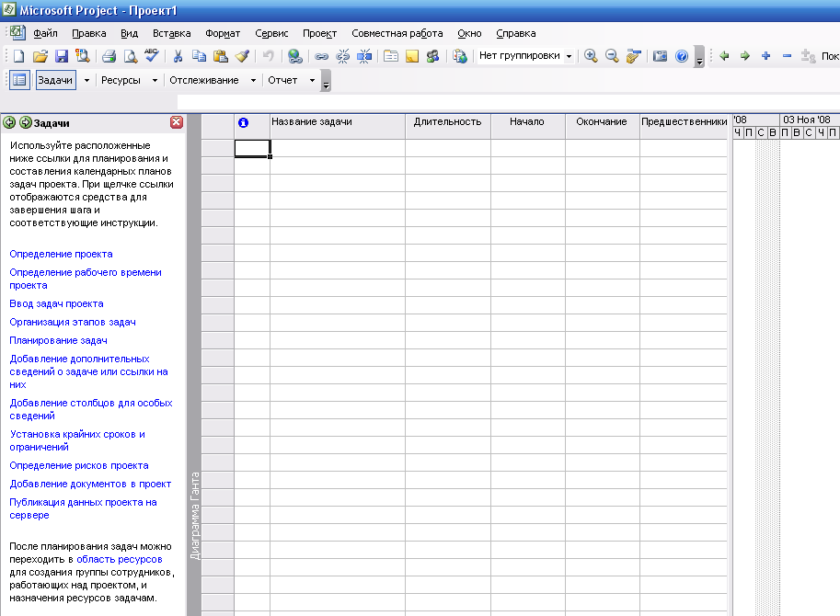Expand the Ресурсы dropdown arrow
This screenshot has height=616, width=840.
click(155, 80)
